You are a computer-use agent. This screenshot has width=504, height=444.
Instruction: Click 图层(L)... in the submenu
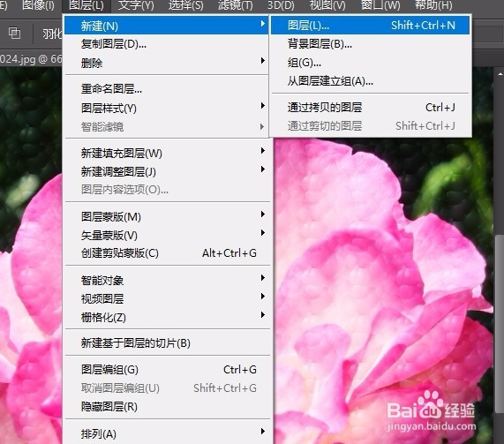pos(371,25)
